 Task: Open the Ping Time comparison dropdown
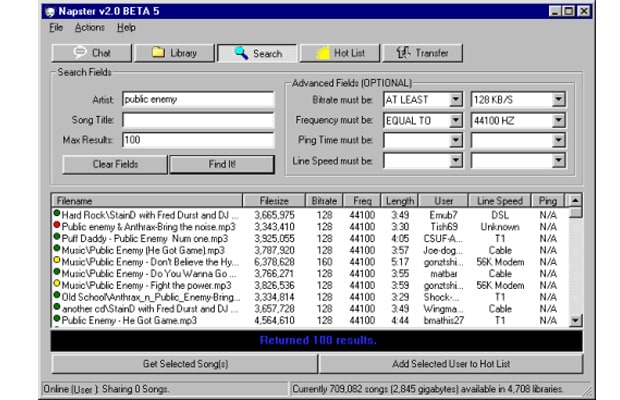coord(456,140)
